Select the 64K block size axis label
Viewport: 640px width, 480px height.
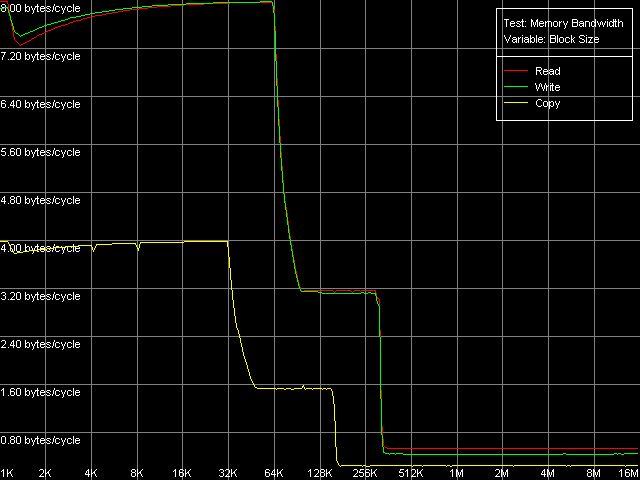pyautogui.click(x=273, y=472)
